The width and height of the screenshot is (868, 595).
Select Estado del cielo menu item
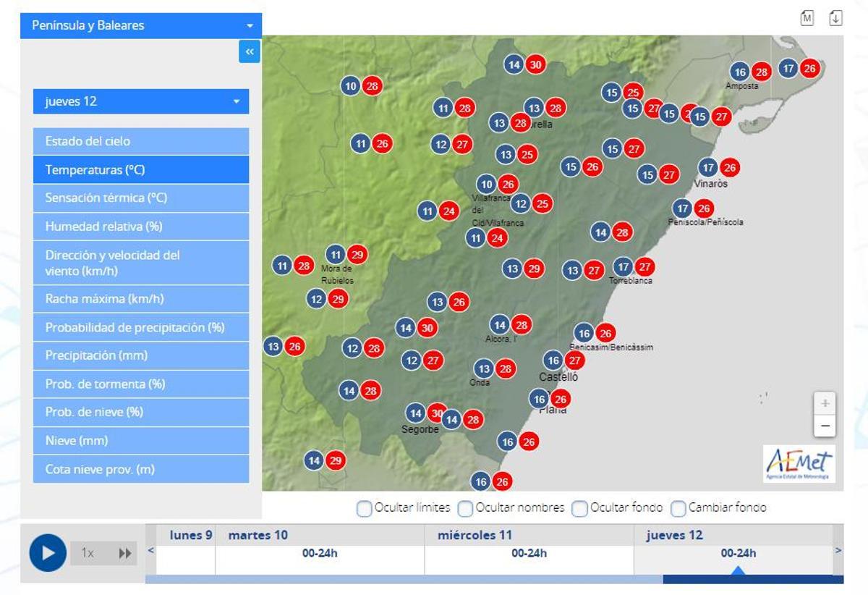(x=141, y=141)
